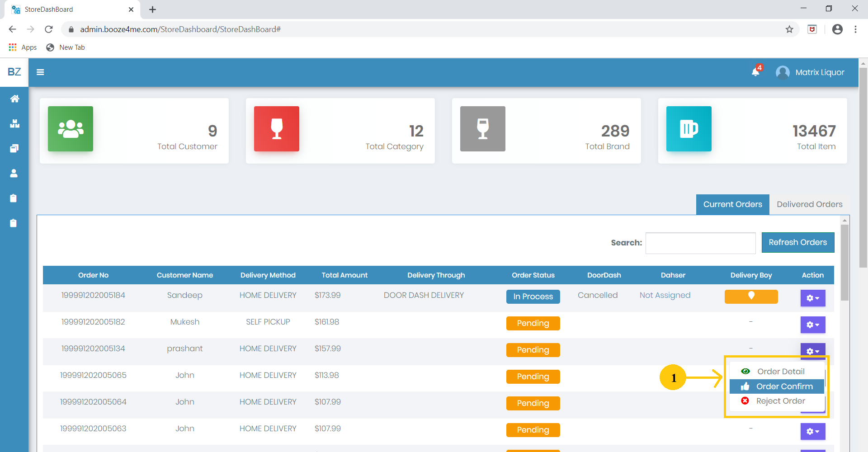Click the $173.99 total amount cell
This screenshot has width=868, height=452.
coord(328,295)
